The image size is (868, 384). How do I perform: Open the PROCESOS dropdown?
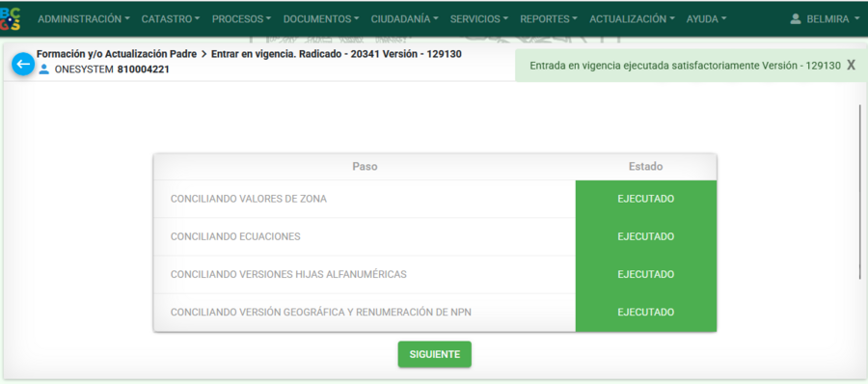coord(241,19)
